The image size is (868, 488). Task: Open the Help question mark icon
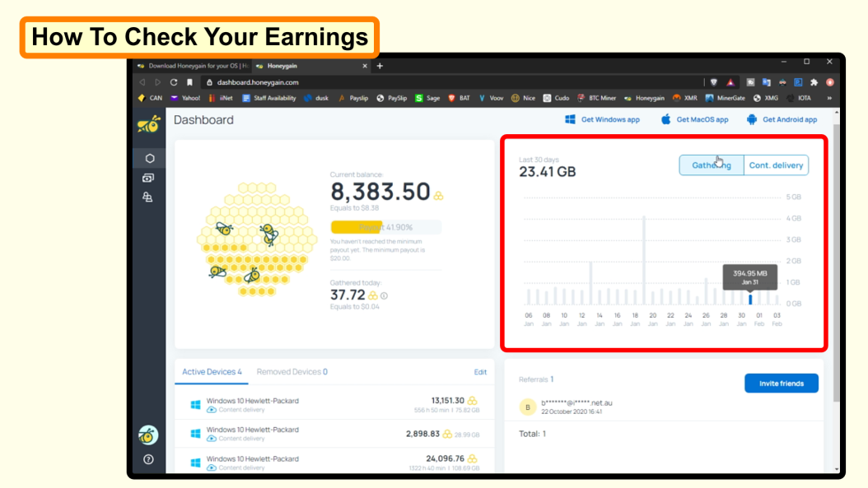tap(148, 459)
